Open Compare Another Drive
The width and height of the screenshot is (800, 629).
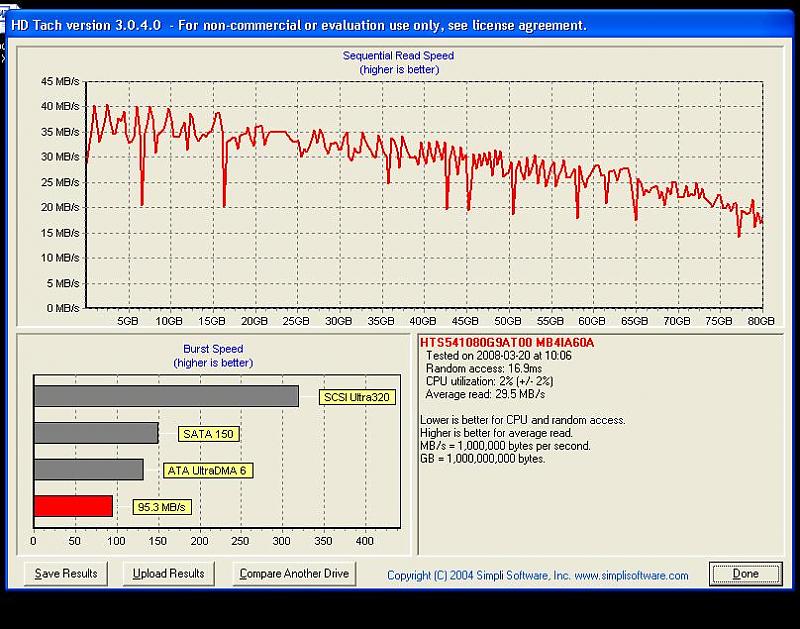[293, 573]
